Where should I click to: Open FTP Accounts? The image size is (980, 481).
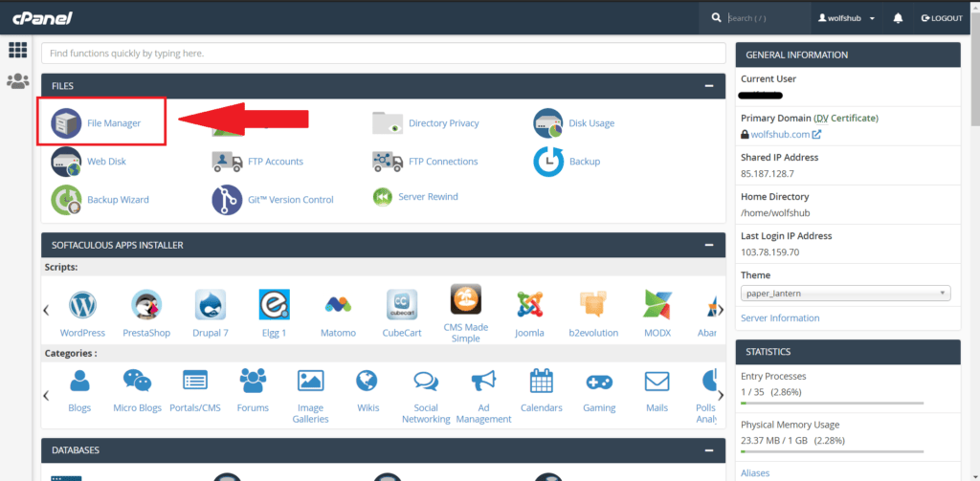(227, 162)
